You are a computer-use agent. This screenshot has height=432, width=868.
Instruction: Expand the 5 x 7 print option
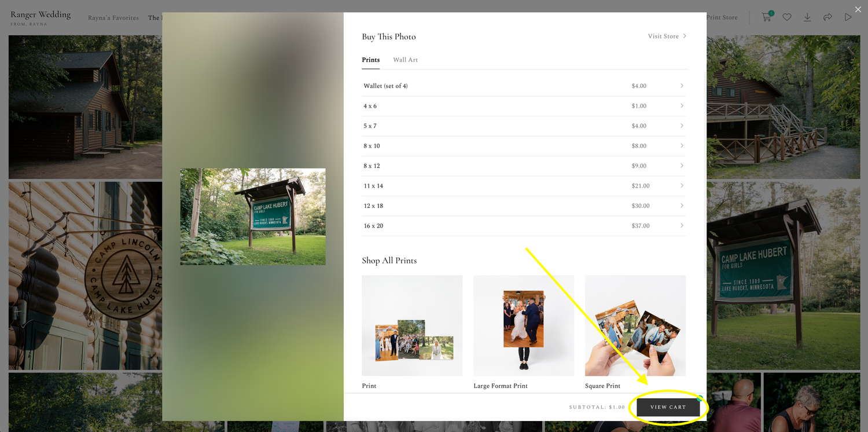524,126
